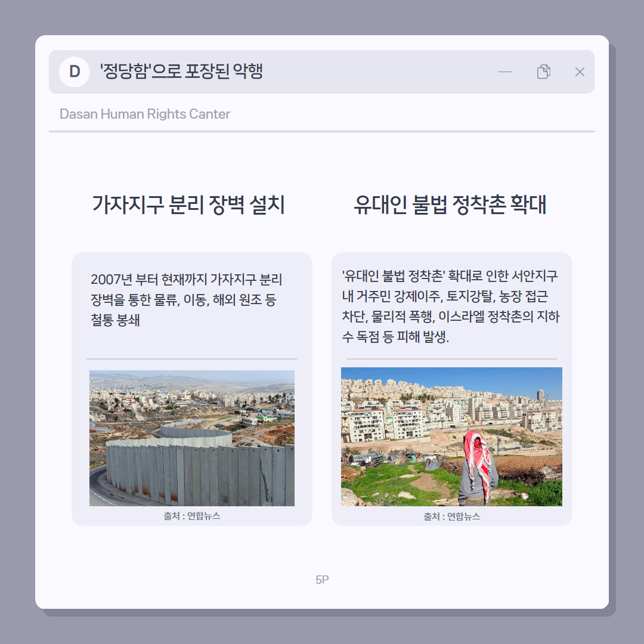Click the X close icon
This screenshot has width=644, height=644.
coord(580,72)
